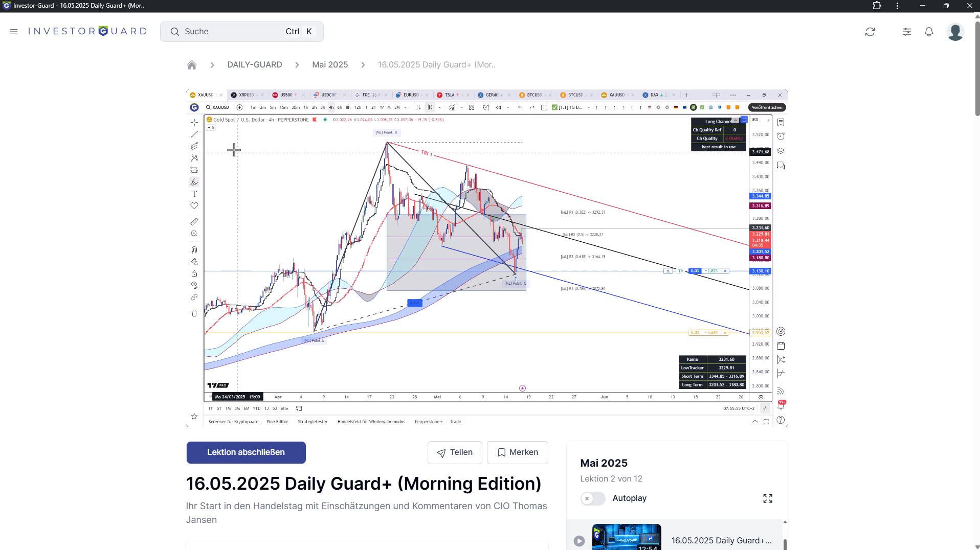Select the 1h timeframe

click(x=306, y=107)
